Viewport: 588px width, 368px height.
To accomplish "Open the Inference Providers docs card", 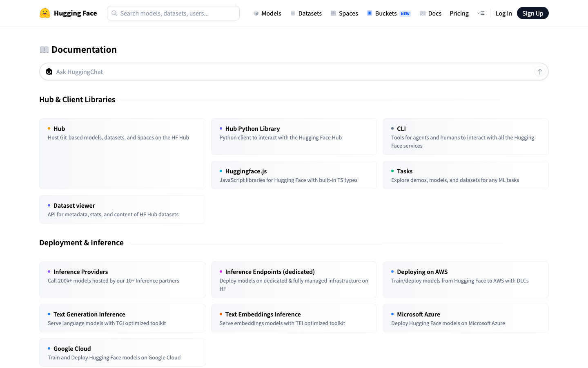I will point(122,280).
